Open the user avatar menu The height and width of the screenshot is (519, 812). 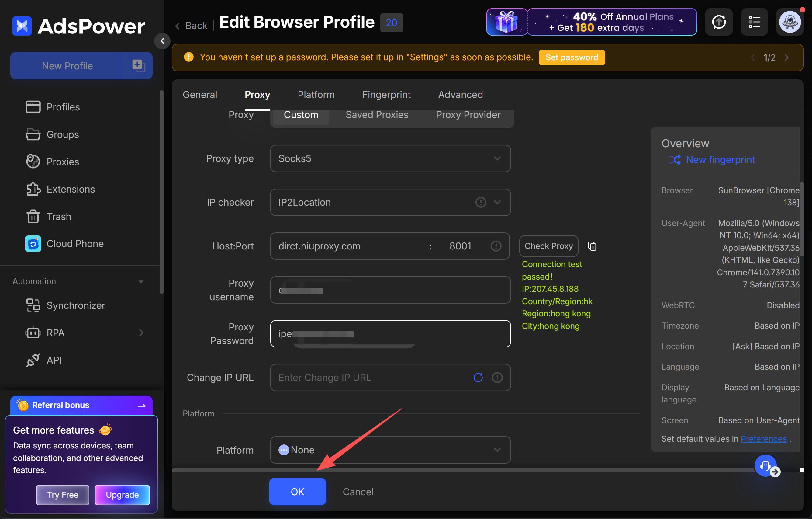(790, 22)
